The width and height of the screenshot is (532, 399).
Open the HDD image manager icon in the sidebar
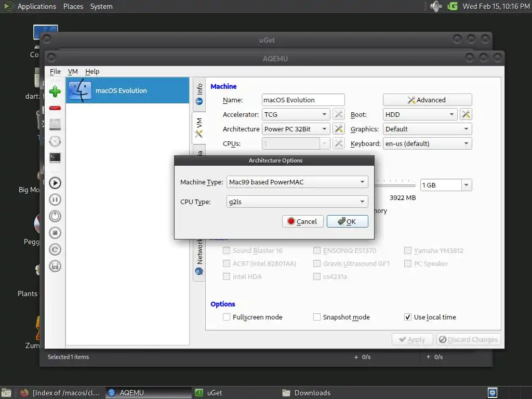point(55,125)
